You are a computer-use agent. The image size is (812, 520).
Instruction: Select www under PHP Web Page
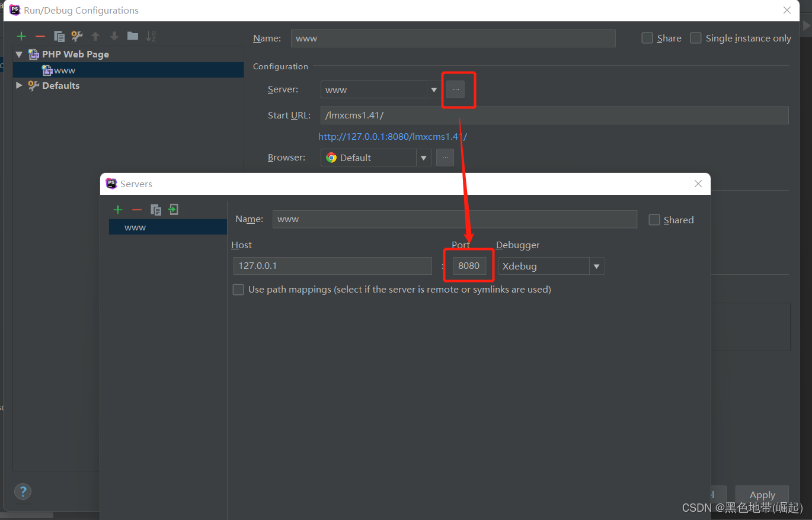tap(64, 70)
